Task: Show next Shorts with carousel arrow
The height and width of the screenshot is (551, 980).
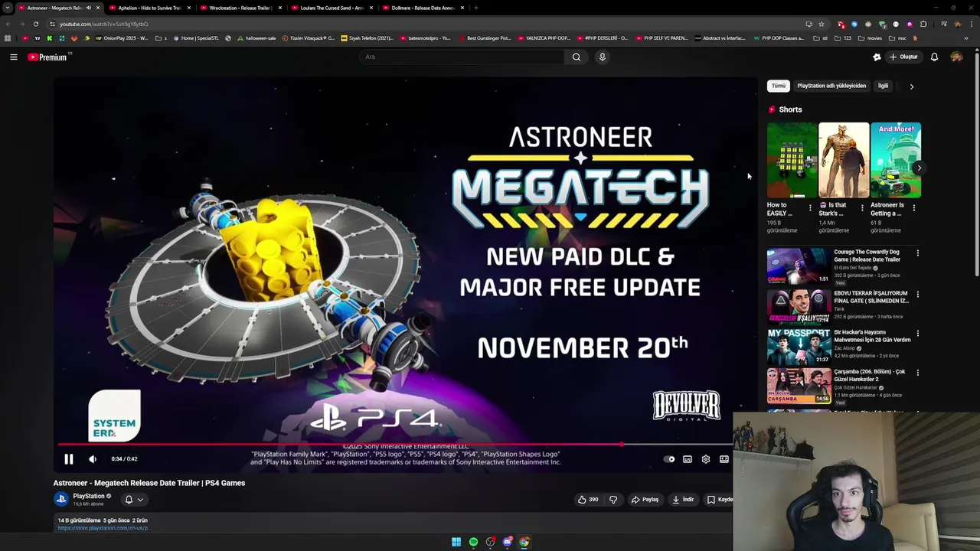Action: (919, 168)
